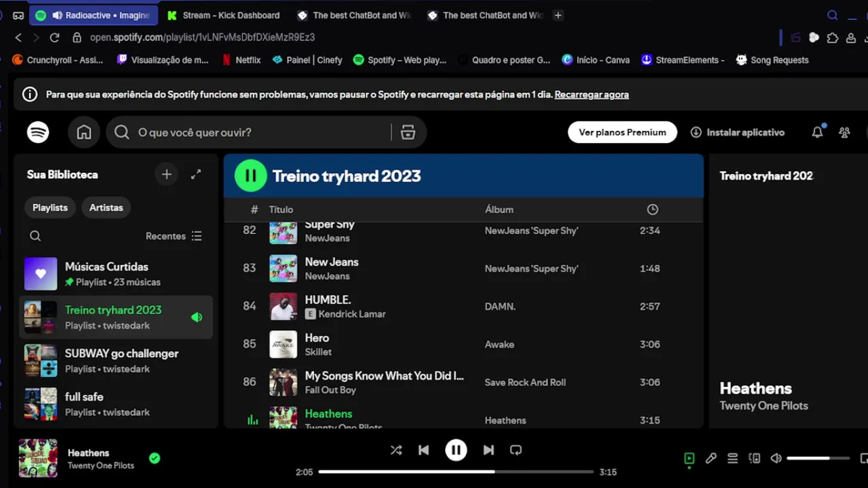868x488 pixels.
Task: Pause the Treino tryhard 2023 playlist with the green header button
Action: tap(251, 176)
